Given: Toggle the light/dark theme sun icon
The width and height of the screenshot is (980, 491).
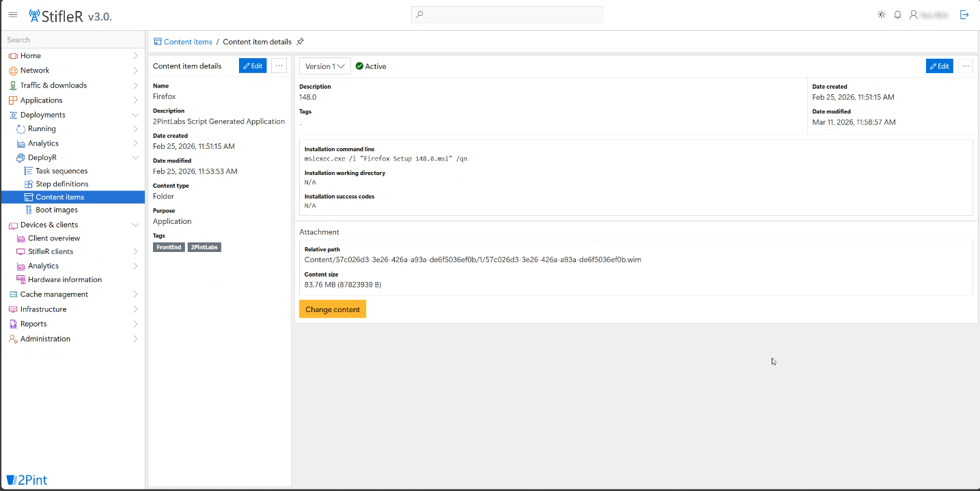Looking at the screenshot, I should 882,14.
